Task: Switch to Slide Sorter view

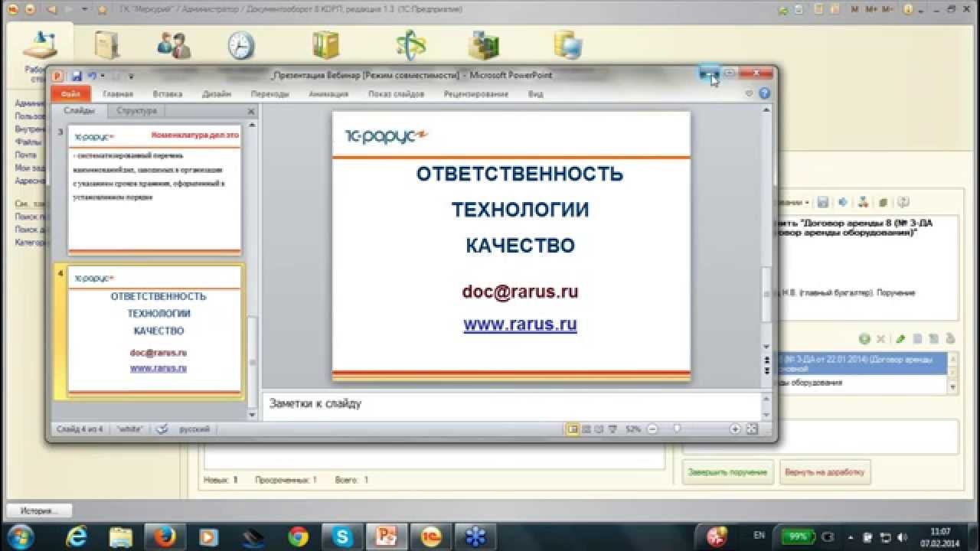Action: 586,429
